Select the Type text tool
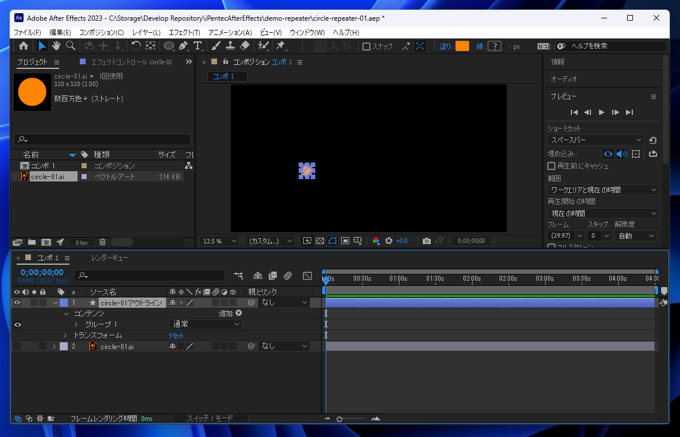This screenshot has height=437, width=680. (x=197, y=46)
